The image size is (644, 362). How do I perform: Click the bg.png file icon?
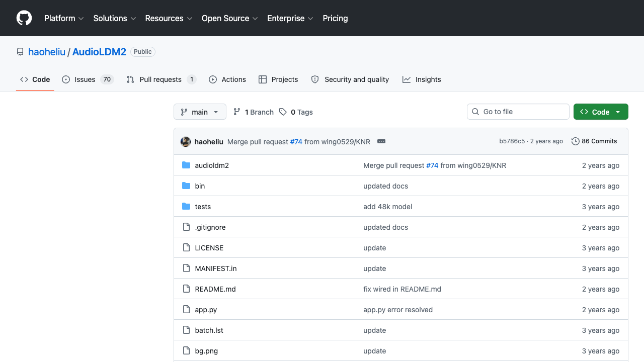186,351
